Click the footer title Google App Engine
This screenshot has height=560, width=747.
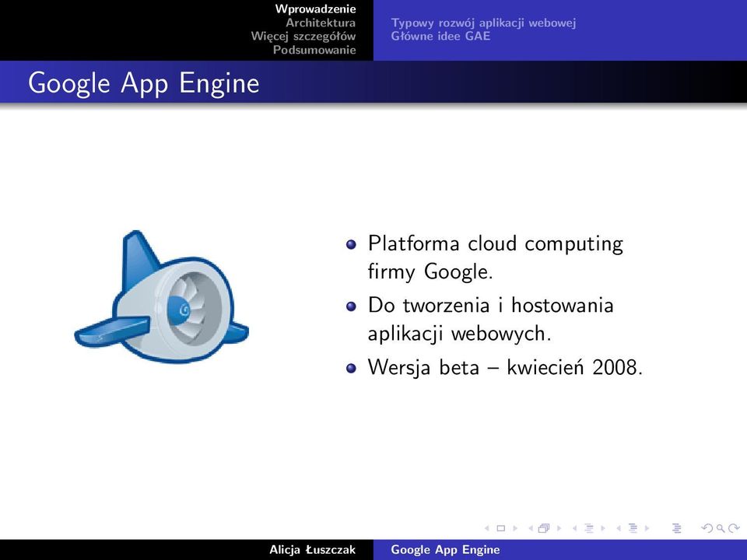tap(445, 550)
